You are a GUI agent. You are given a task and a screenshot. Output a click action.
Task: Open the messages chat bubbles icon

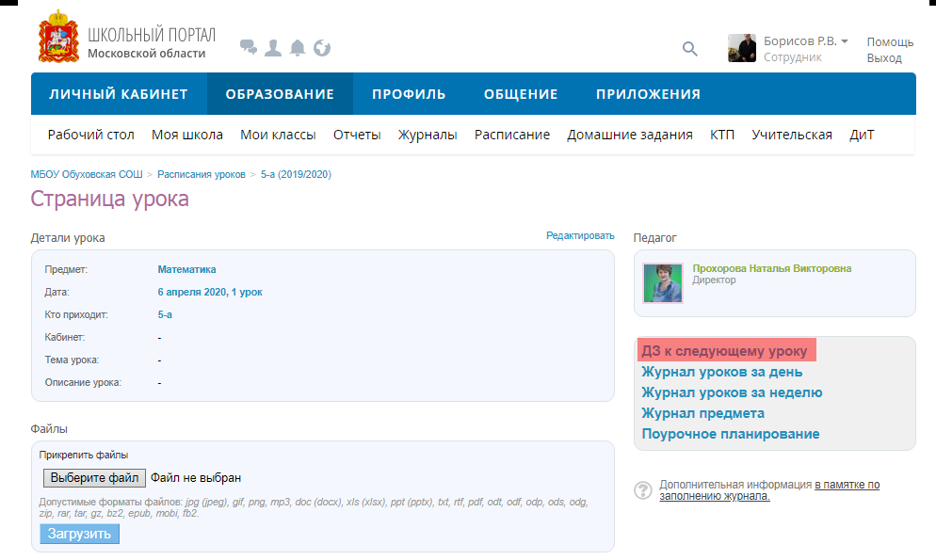(249, 47)
